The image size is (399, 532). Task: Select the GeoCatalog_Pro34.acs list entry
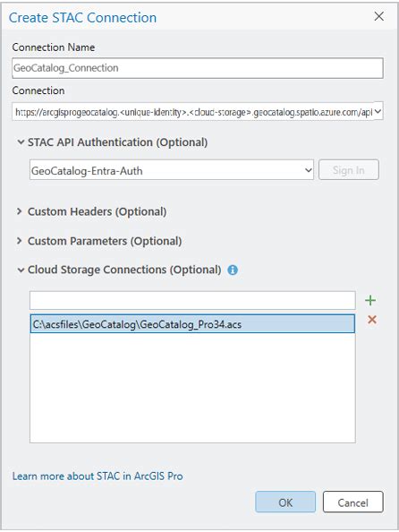tap(192, 324)
